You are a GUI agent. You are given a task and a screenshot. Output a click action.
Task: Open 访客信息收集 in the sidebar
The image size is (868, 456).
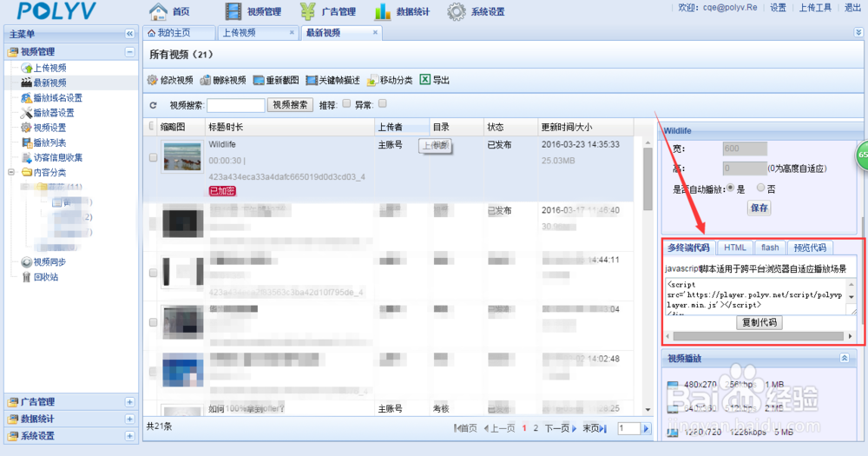57,157
